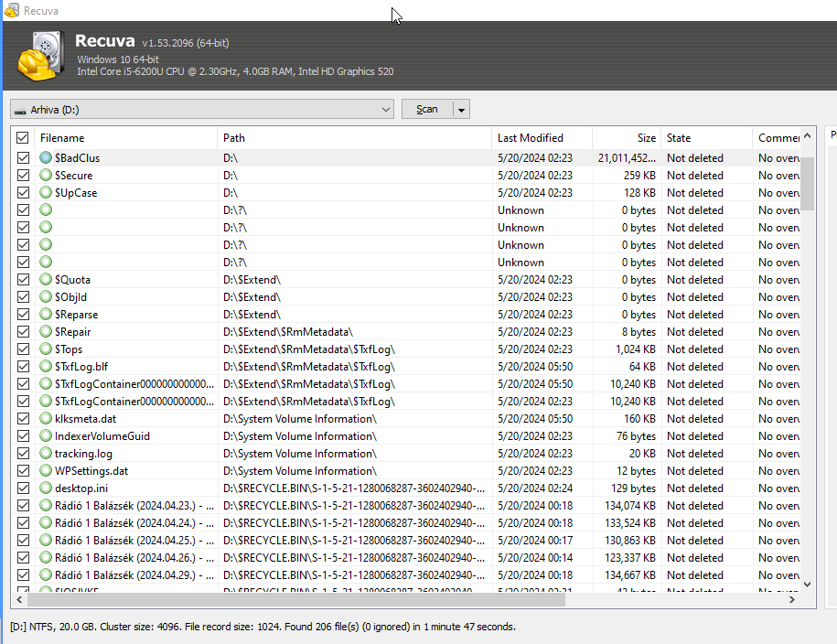837x644 pixels.
Task: Click the Recuva hard hat logo
Action: (39, 57)
